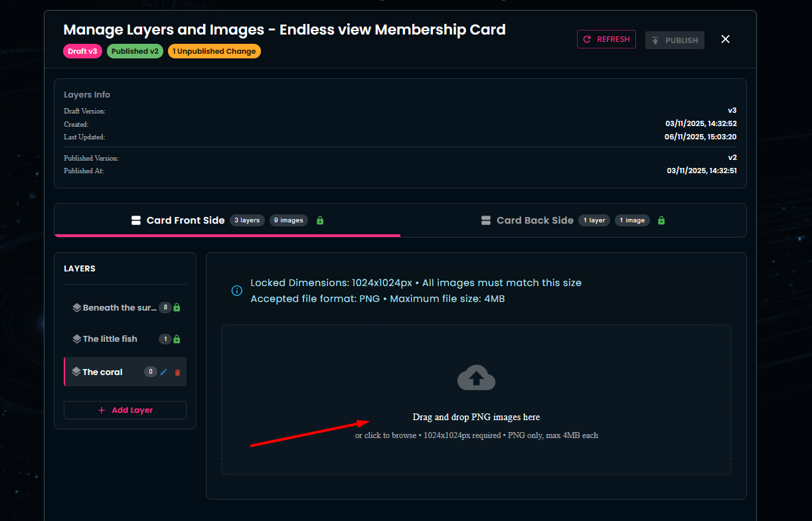
Task: Select the Card Front Side tab
Action: point(185,220)
